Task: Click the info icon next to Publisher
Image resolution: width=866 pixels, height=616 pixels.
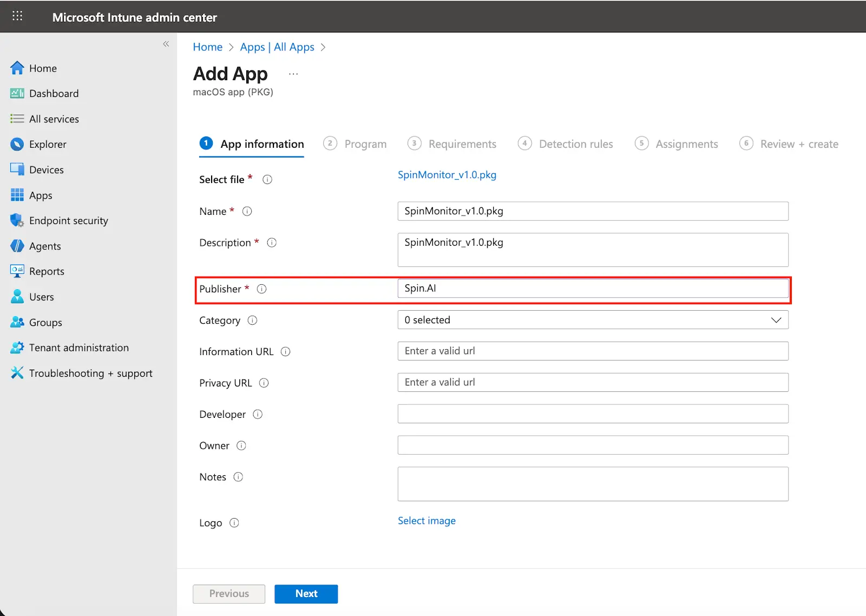Action: [x=262, y=289]
